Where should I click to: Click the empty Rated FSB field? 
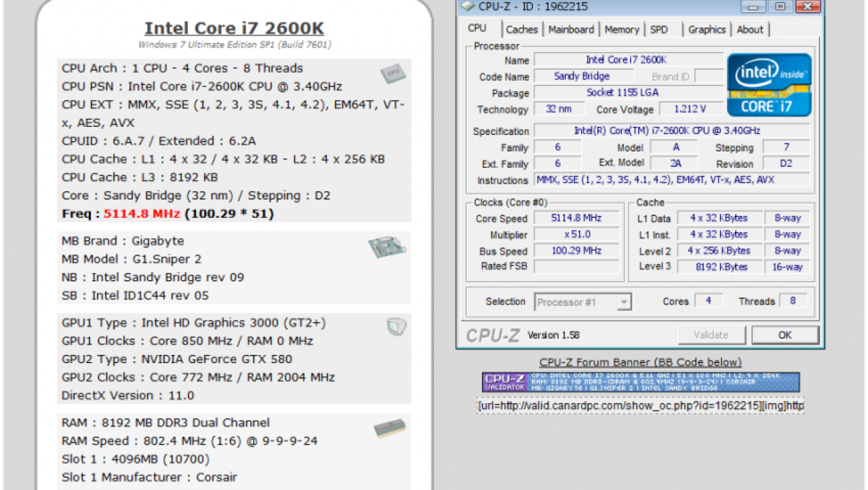(x=576, y=267)
